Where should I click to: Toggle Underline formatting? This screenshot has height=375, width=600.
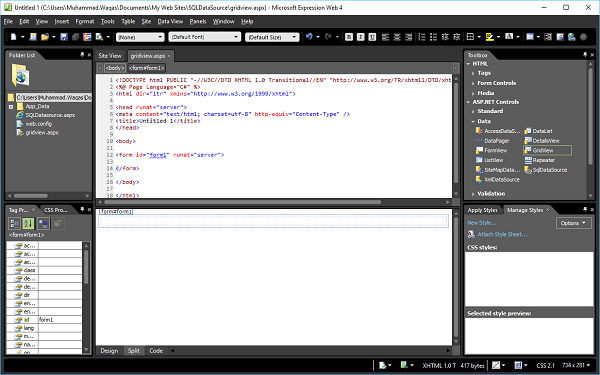[x=372, y=37]
